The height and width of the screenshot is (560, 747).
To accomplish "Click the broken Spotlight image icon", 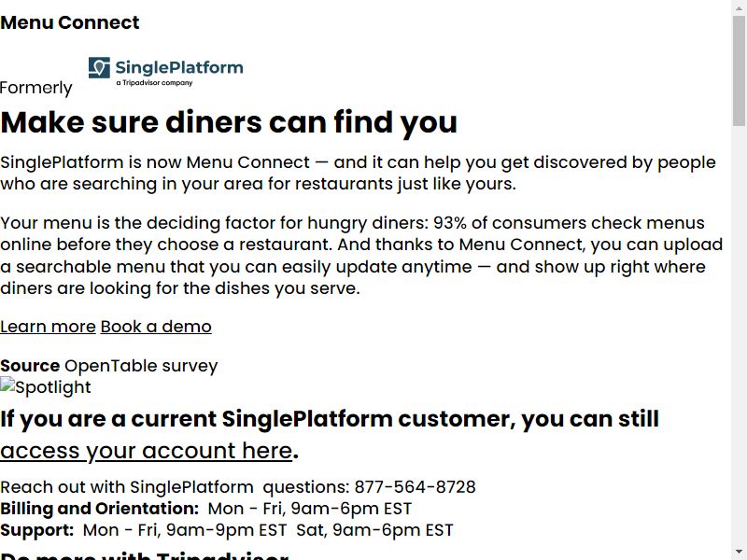I will [x=7, y=384].
